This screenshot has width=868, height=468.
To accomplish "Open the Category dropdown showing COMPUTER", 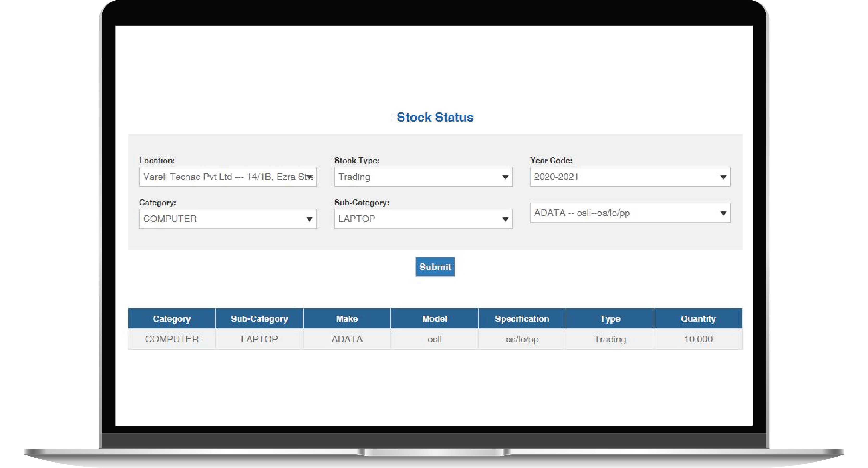I will tap(227, 219).
